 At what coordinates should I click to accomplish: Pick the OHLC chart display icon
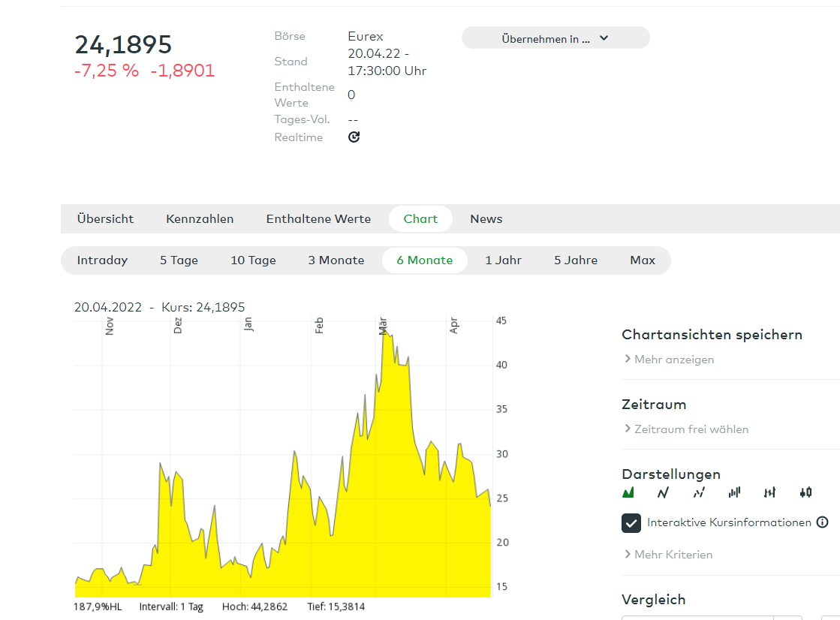[x=769, y=492]
